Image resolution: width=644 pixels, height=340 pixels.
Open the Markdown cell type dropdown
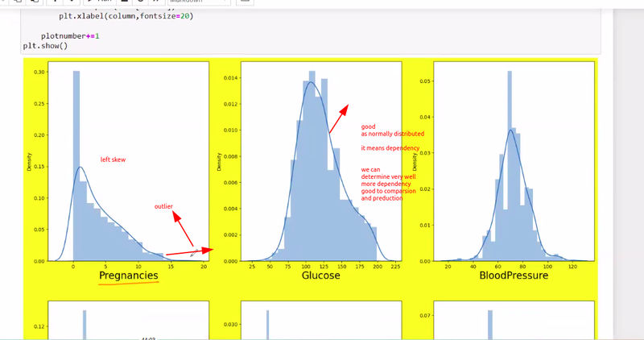199,2
